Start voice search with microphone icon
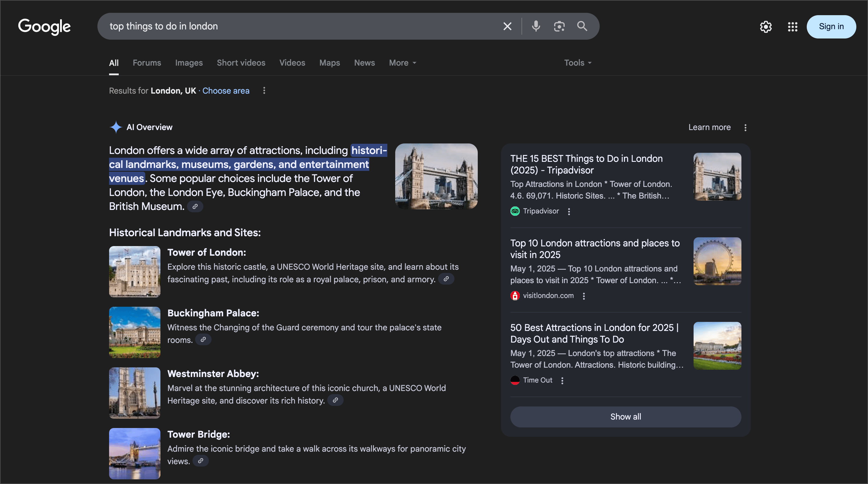Screen dimensions: 868x484 point(536,26)
